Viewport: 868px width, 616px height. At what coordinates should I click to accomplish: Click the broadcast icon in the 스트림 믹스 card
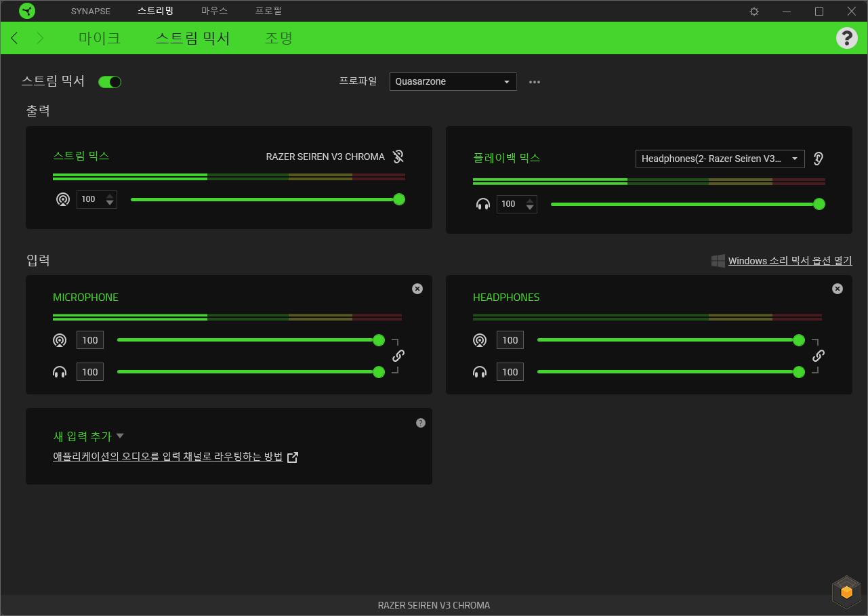pyautogui.click(x=63, y=200)
